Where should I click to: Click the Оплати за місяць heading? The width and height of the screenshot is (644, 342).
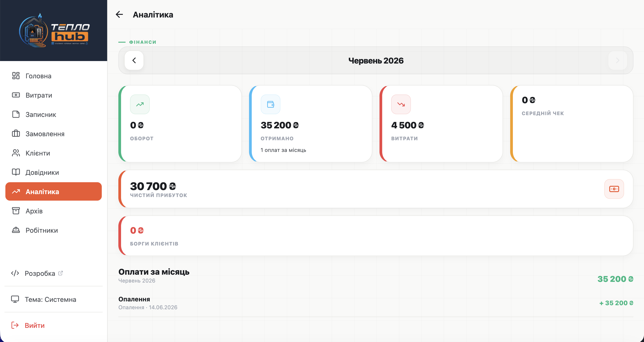tap(154, 272)
